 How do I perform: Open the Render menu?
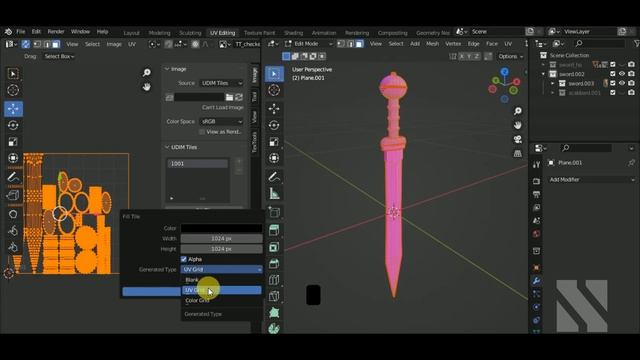(56, 31)
